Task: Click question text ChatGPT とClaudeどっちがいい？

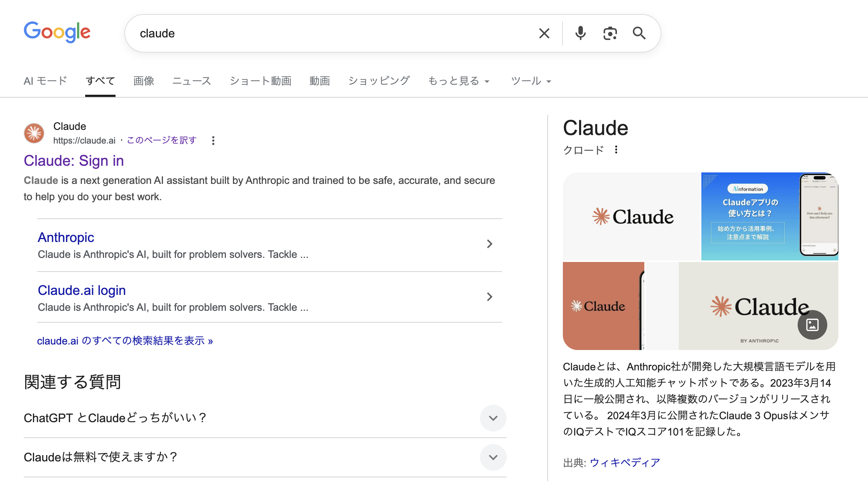Action: [115, 418]
